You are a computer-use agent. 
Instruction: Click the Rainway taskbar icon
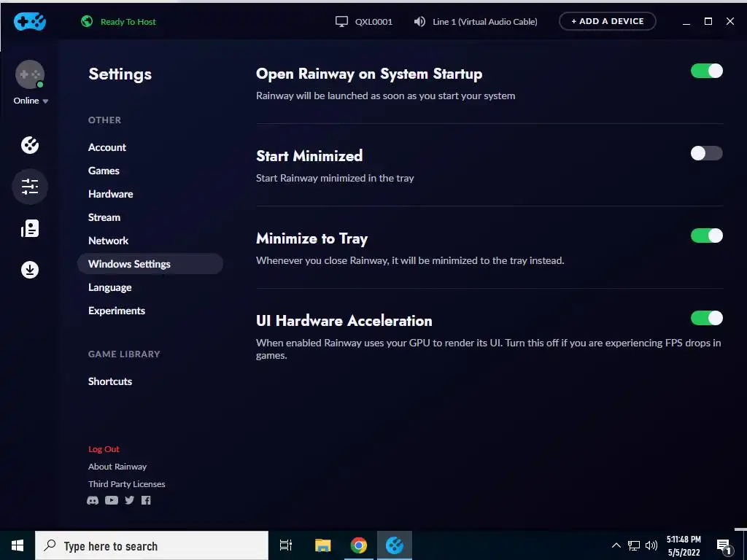[395, 545]
